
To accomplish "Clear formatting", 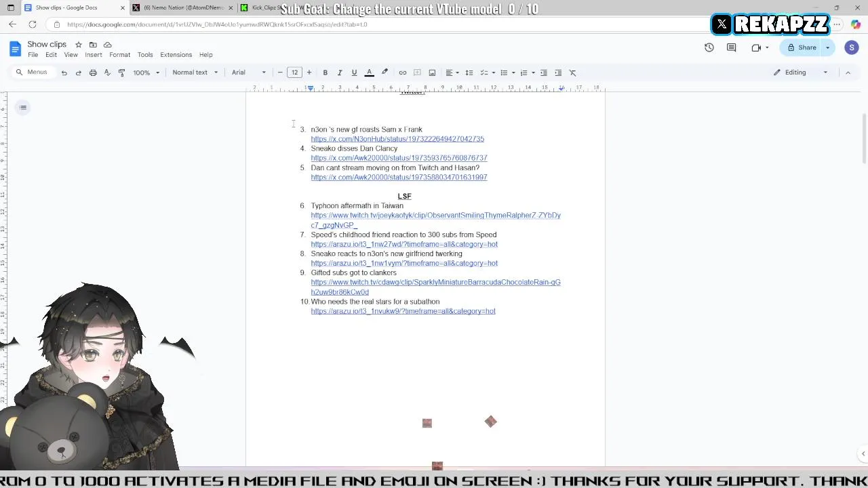I will (x=572, y=73).
